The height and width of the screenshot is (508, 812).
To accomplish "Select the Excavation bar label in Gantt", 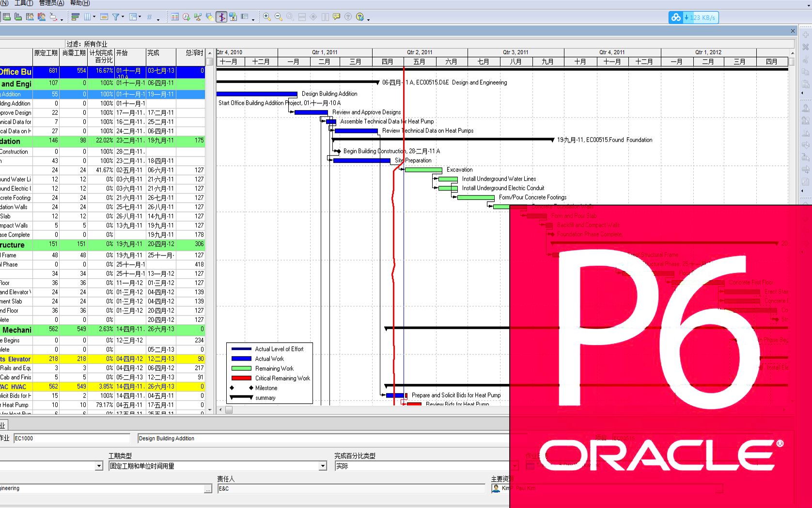I will click(x=459, y=170).
